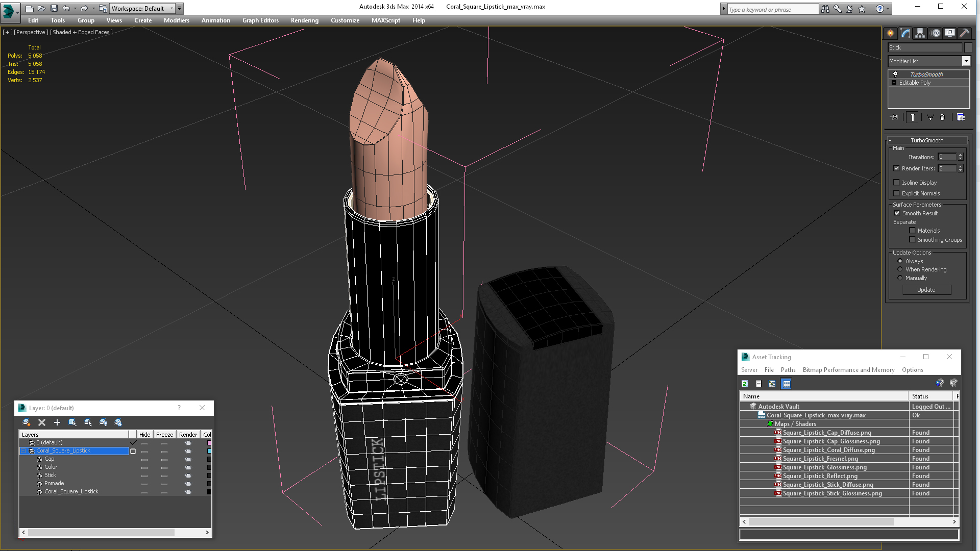Screen dimensions: 980x551
Task: Click the Freeze column header
Action: (x=164, y=435)
